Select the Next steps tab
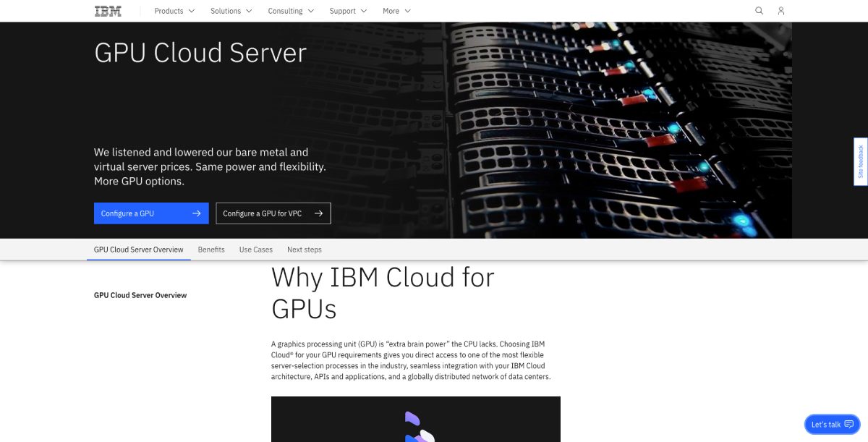Image resolution: width=868 pixels, height=442 pixels. click(x=305, y=249)
